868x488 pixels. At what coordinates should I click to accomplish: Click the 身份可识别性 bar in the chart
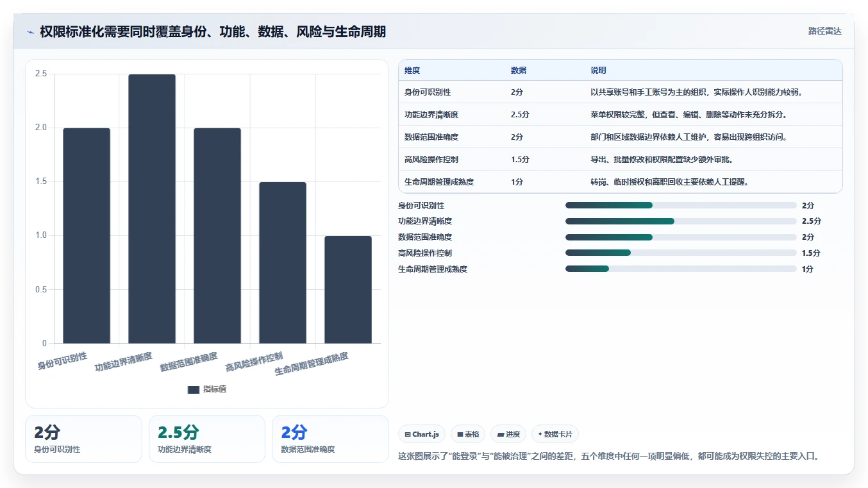[87, 235]
